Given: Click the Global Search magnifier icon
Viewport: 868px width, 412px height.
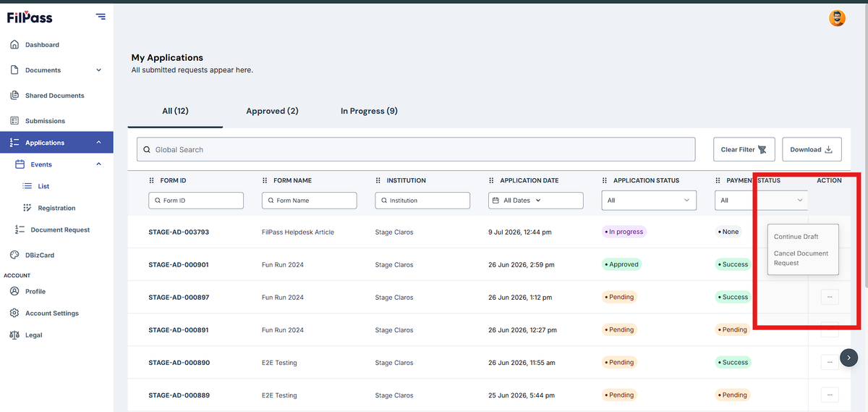Looking at the screenshot, I should (147, 150).
